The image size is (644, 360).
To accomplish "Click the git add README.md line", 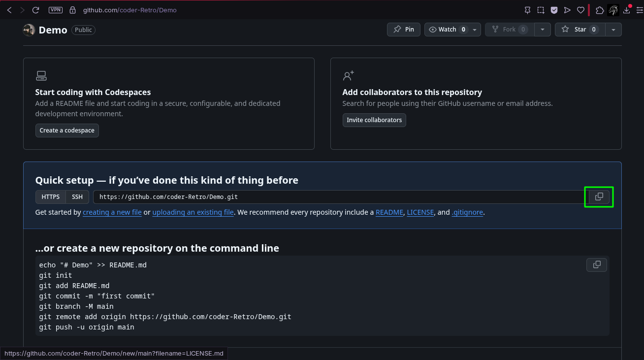I will point(74,286).
